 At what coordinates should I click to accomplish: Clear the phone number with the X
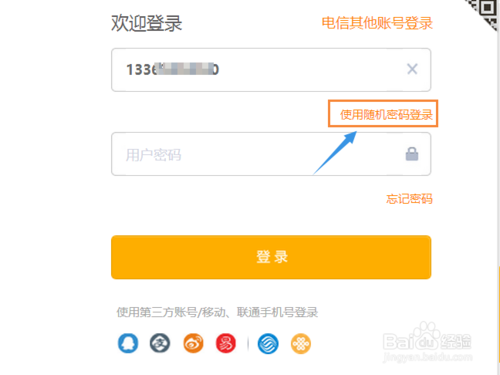(412, 69)
